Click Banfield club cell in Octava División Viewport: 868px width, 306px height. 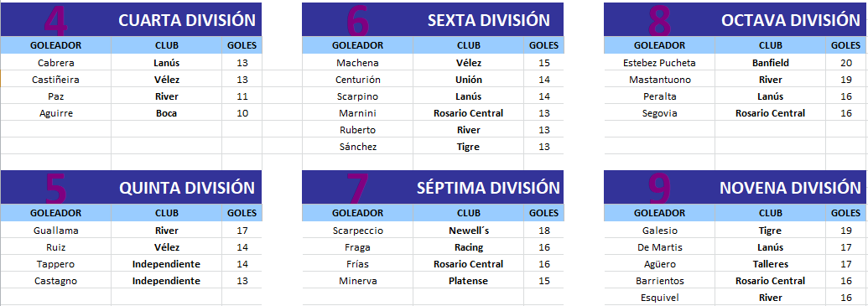770,63
